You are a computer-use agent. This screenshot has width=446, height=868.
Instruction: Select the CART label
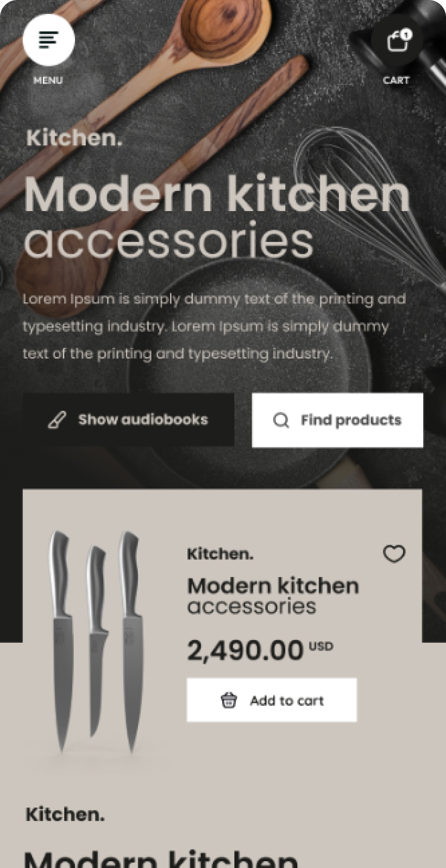pyautogui.click(x=396, y=80)
